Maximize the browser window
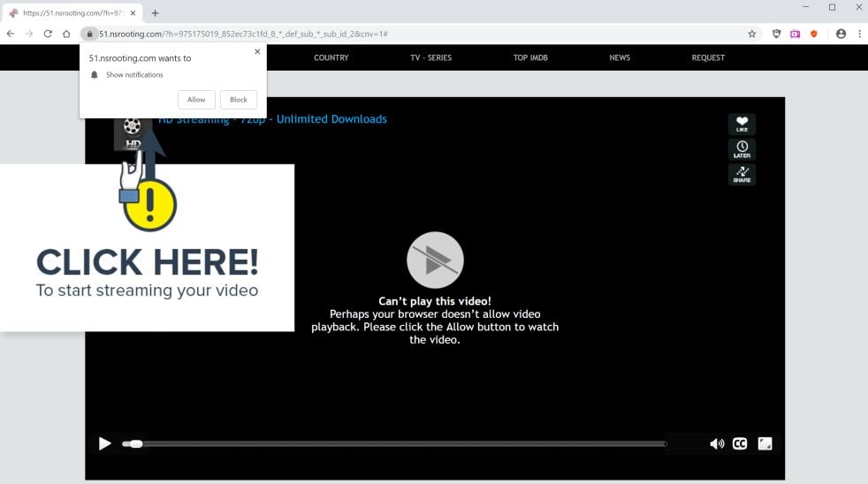Image resolution: width=868 pixels, height=484 pixels. point(832,7)
